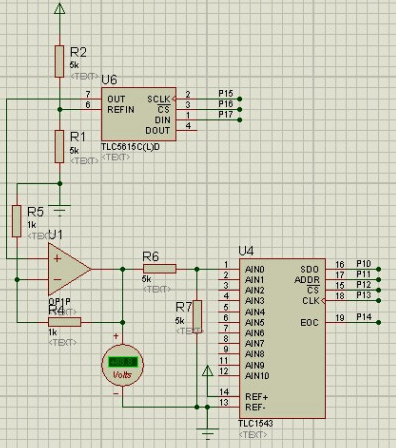396x448 pixels.
Task: Select the U1 op-amp triangle symbol
Action: 69,269
